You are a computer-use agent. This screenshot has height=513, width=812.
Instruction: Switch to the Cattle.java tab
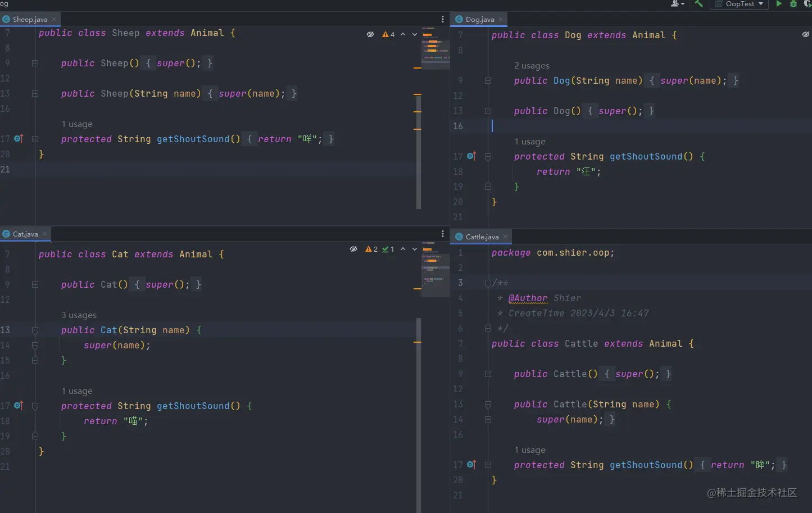click(x=482, y=237)
